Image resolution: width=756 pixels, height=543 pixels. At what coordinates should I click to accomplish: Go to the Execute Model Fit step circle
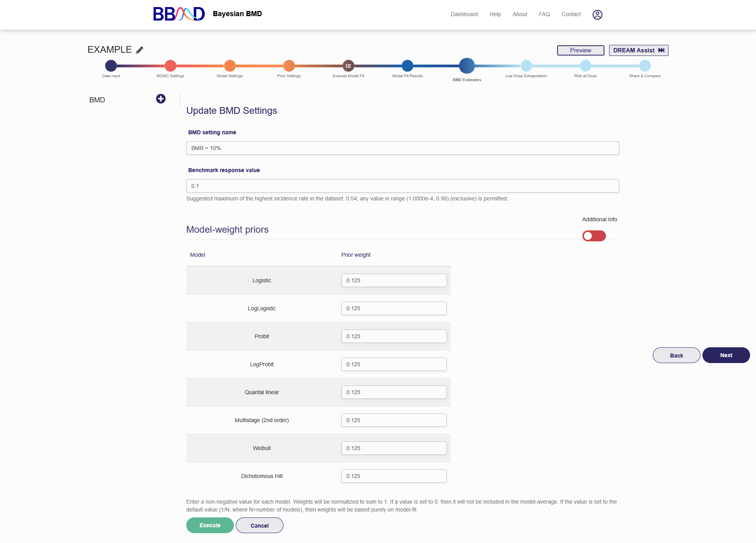pos(348,66)
